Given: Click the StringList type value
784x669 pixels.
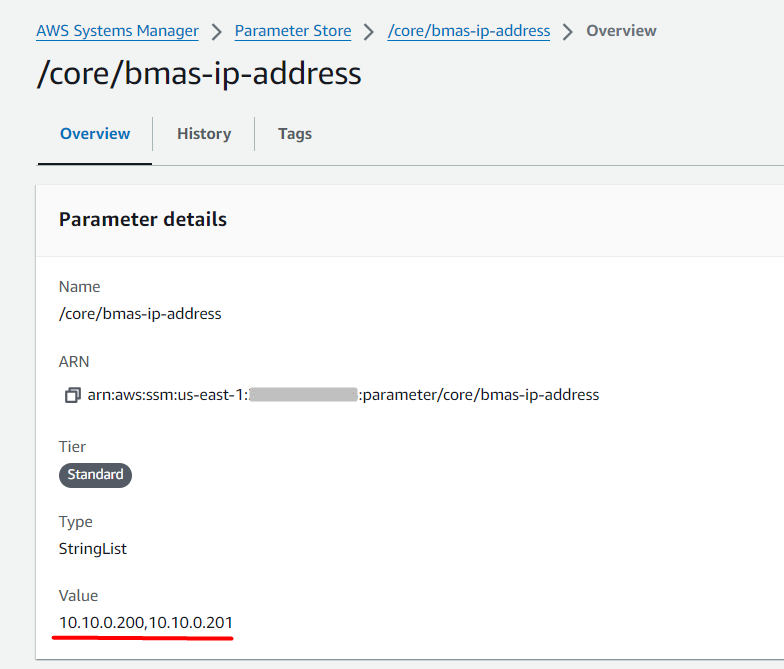Looking at the screenshot, I should (x=93, y=548).
